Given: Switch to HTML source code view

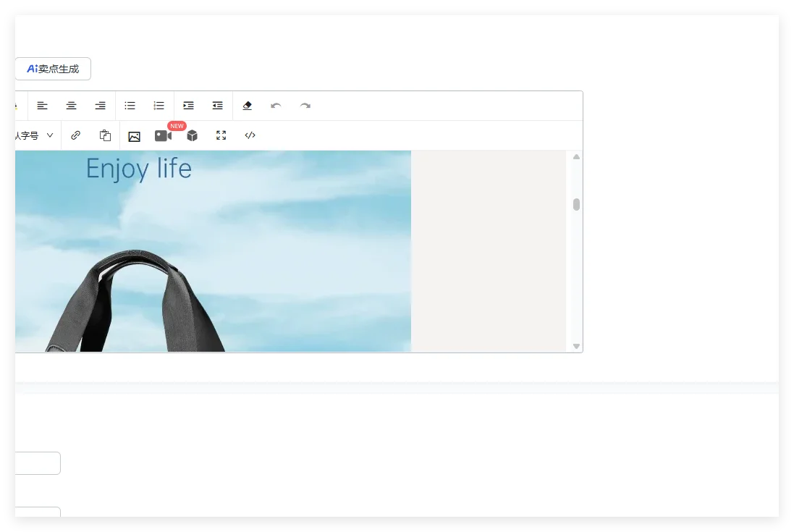Looking at the screenshot, I should [x=250, y=135].
